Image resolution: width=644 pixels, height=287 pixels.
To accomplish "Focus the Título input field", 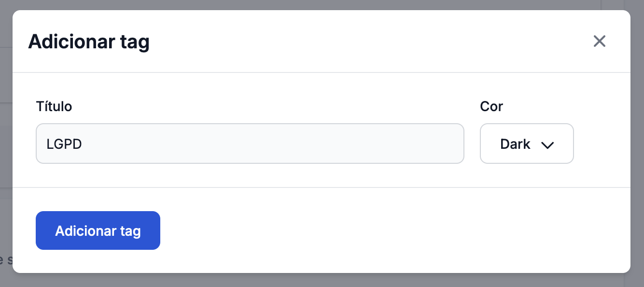I will [250, 144].
